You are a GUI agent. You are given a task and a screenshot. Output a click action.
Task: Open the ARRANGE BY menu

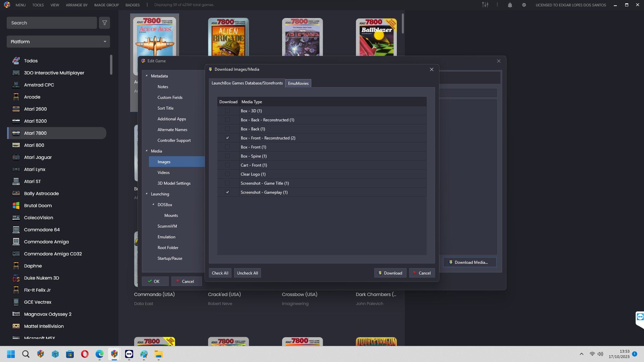point(76,5)
